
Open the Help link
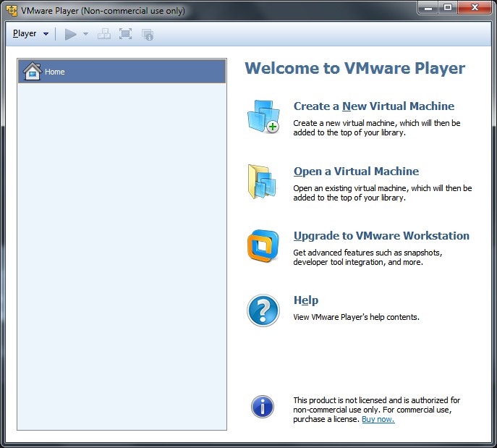tap(306, 300)
